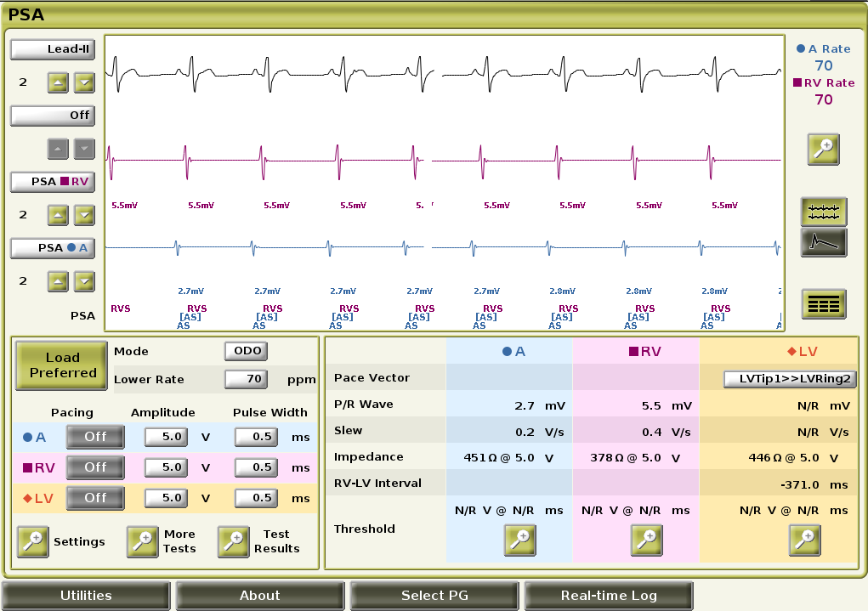The height and width of the screenshot is (611, 868).
Task: Open More Tests magnifier icon
Action: point(143,541)
